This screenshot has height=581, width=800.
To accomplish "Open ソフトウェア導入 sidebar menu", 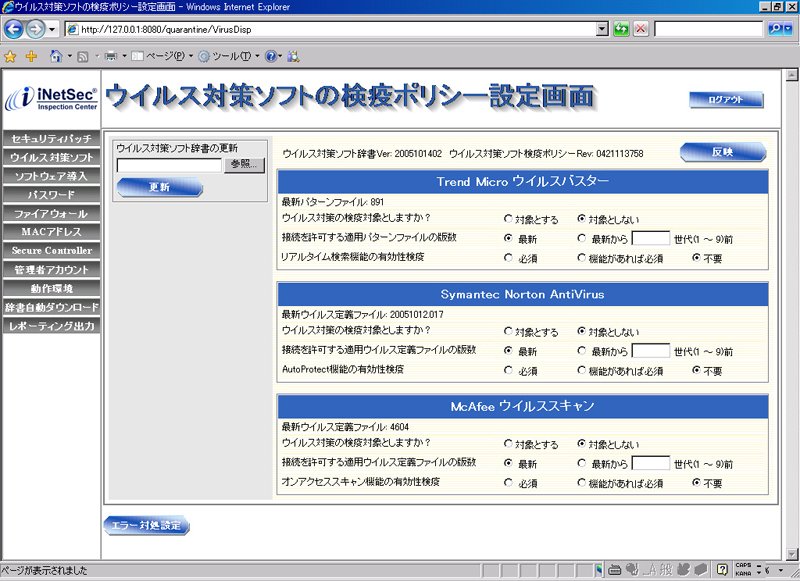I will pyautogui.click(x=51, y=176).
